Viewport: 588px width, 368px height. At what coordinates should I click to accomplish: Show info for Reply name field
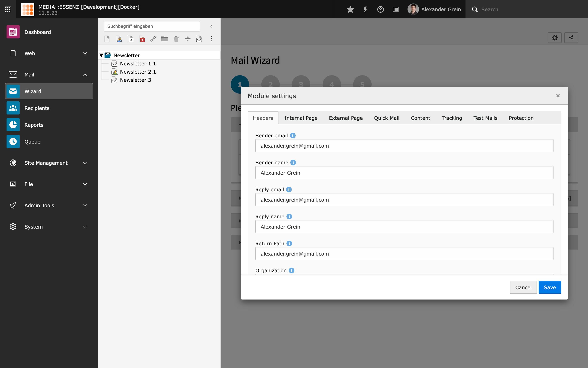pyautogui.click(x=289, y=217)
